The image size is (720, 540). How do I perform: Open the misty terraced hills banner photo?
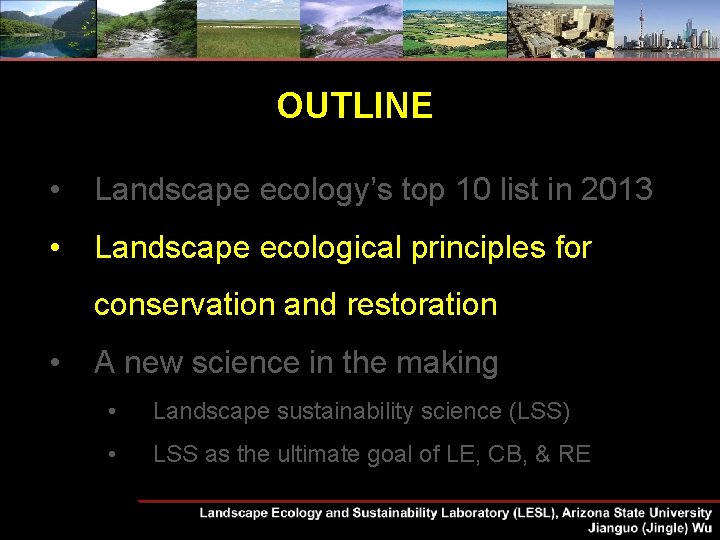point(352,29)
